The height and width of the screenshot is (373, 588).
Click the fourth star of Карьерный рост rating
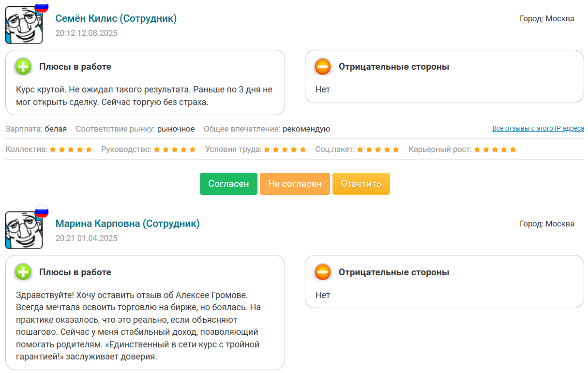503,149
